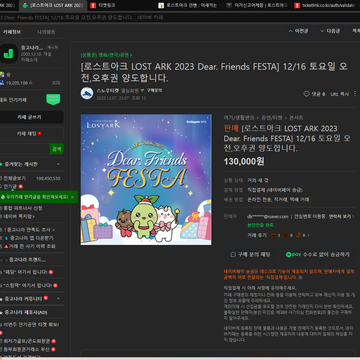Click the cafe search input field

pyautogui.click(x=24, y=149)
